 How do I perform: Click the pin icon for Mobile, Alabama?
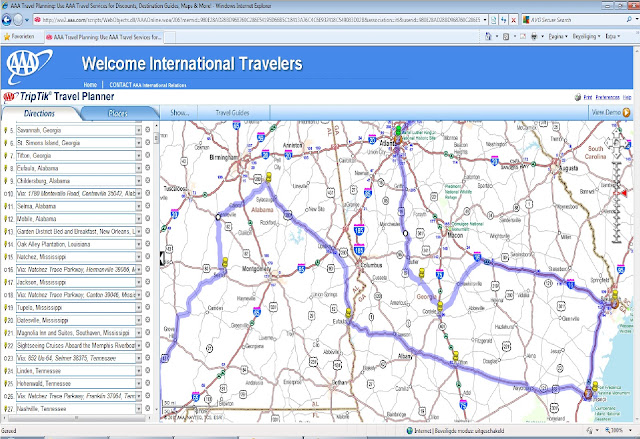click(5, 219)
